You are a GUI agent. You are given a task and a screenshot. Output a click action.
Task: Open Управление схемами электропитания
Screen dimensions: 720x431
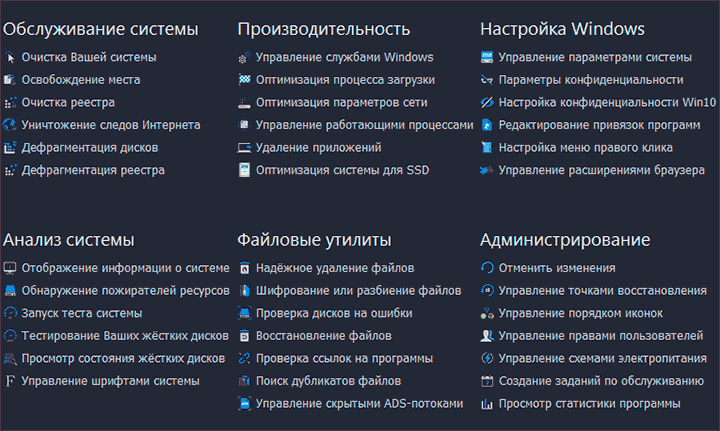(602, 358)
